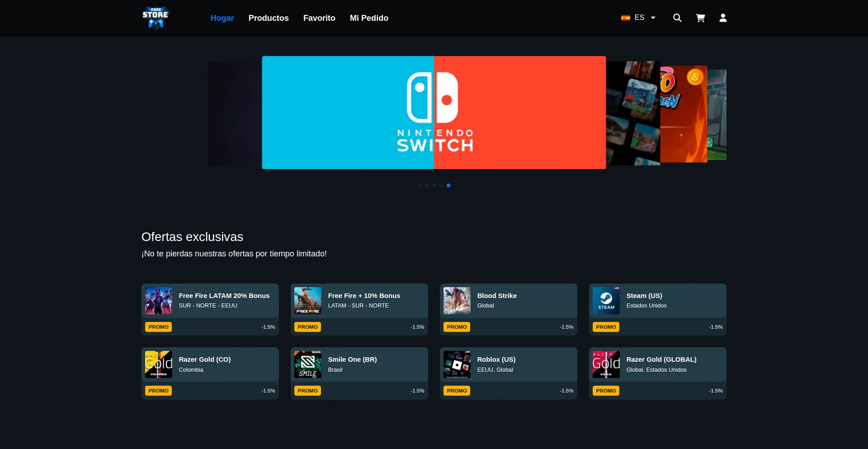Image resolution: width=868 pixels, height=449 pixels.
Task: Open the Razer Gold (CO) title
Action: click(205, 359)
